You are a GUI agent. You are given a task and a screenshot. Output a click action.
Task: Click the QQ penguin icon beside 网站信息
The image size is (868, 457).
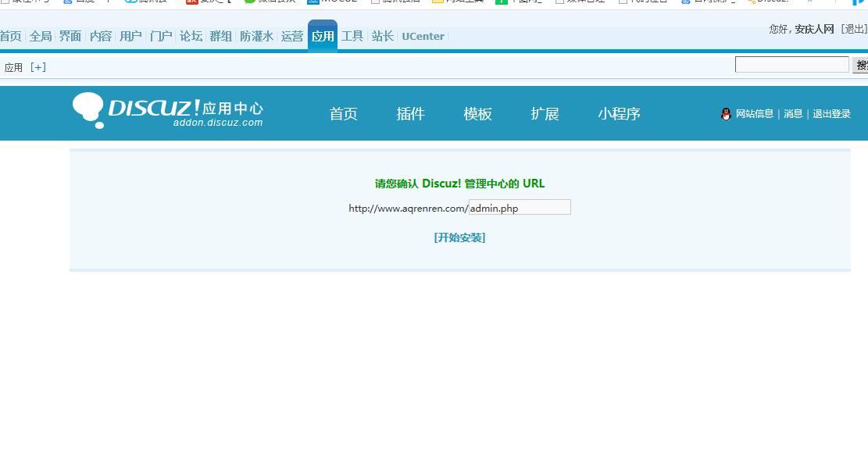[726, 114]
